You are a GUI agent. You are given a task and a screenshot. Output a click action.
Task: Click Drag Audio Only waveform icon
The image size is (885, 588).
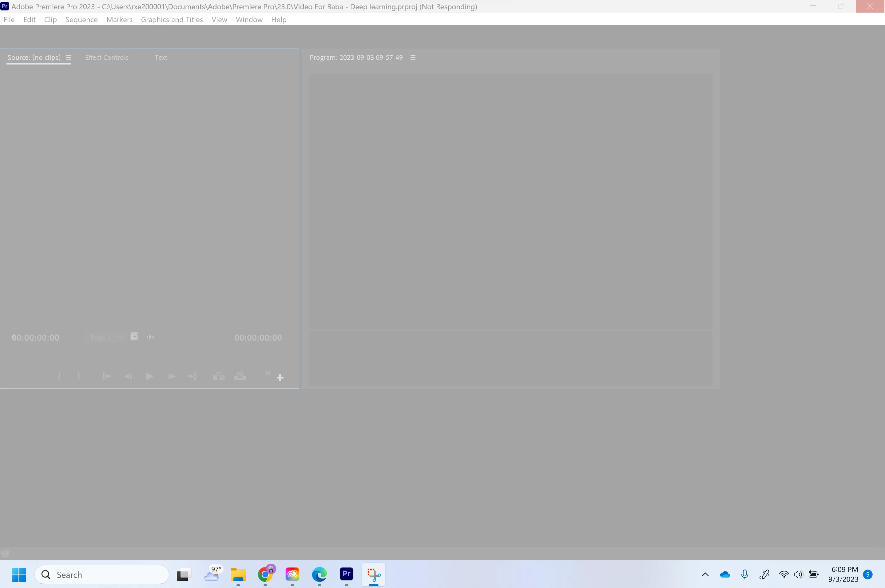(x=150, y=337)
